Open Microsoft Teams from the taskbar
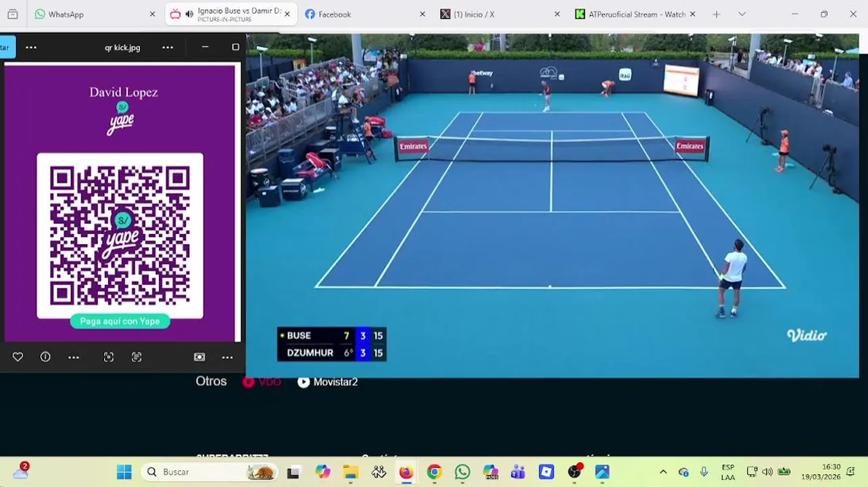Image resolution: width=868 pixels, height=487 pixels. pyautogui.click(x=519, y=472)
